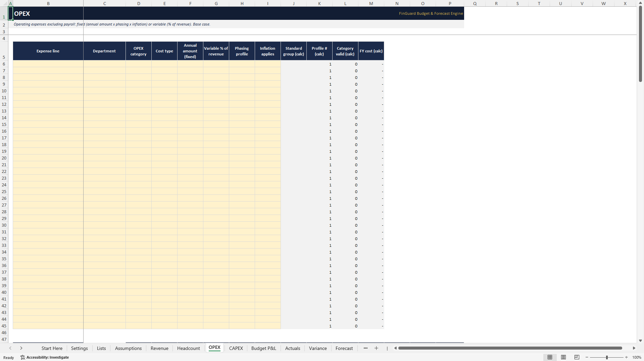Click vertical scrollbar down arrow

click(640, 341)
